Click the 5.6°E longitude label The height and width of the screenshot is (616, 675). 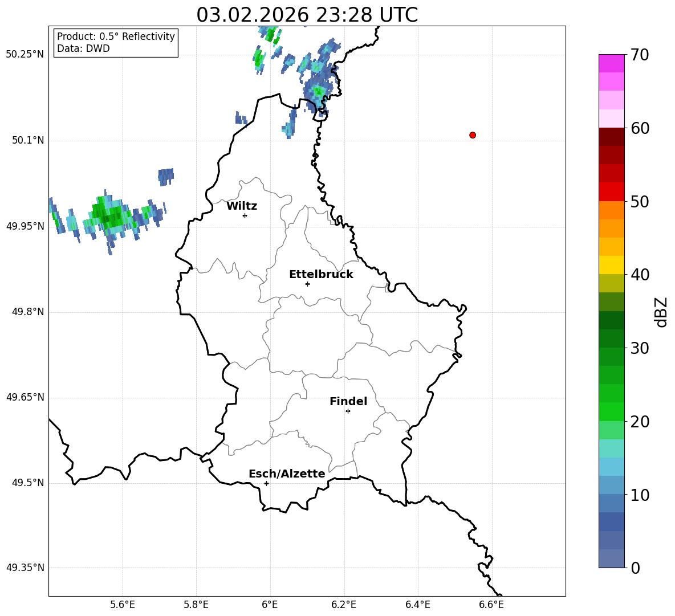click(123, 605)
